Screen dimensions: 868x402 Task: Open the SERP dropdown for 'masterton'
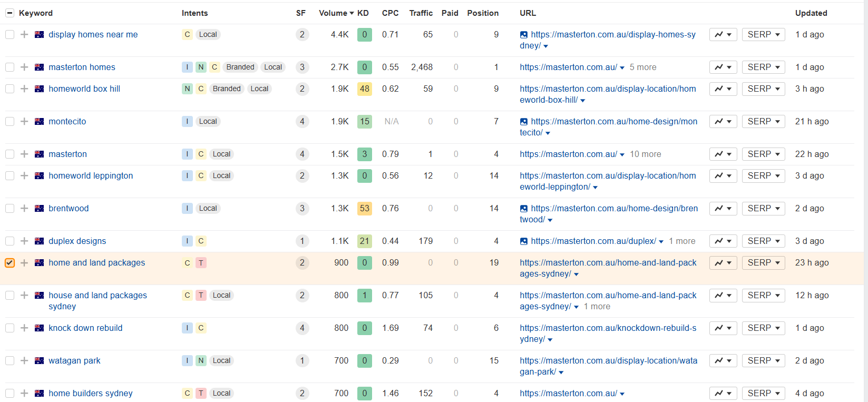[x=763, y=154]
